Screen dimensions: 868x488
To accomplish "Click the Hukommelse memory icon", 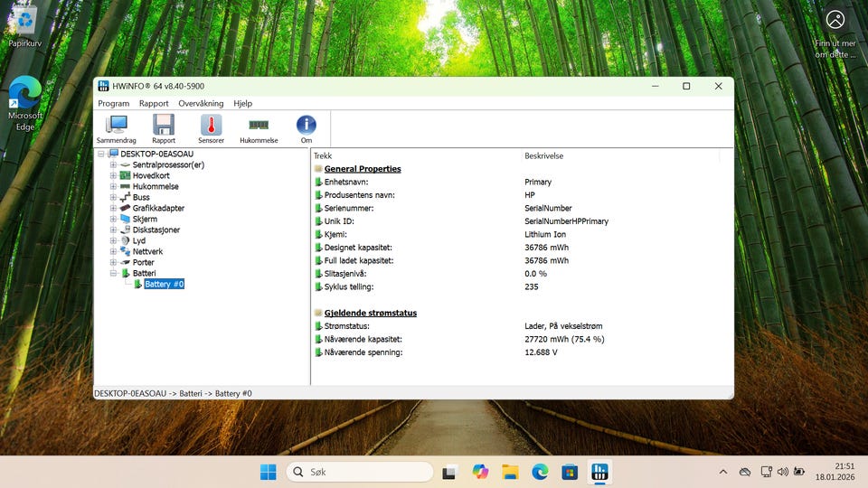I will pyautogui.click(x=259, y=128).
